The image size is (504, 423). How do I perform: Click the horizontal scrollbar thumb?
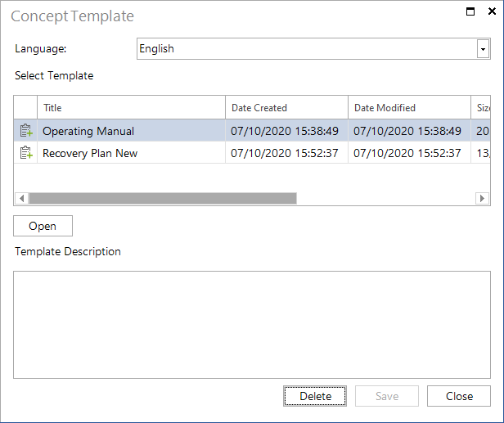pos(163,198)
